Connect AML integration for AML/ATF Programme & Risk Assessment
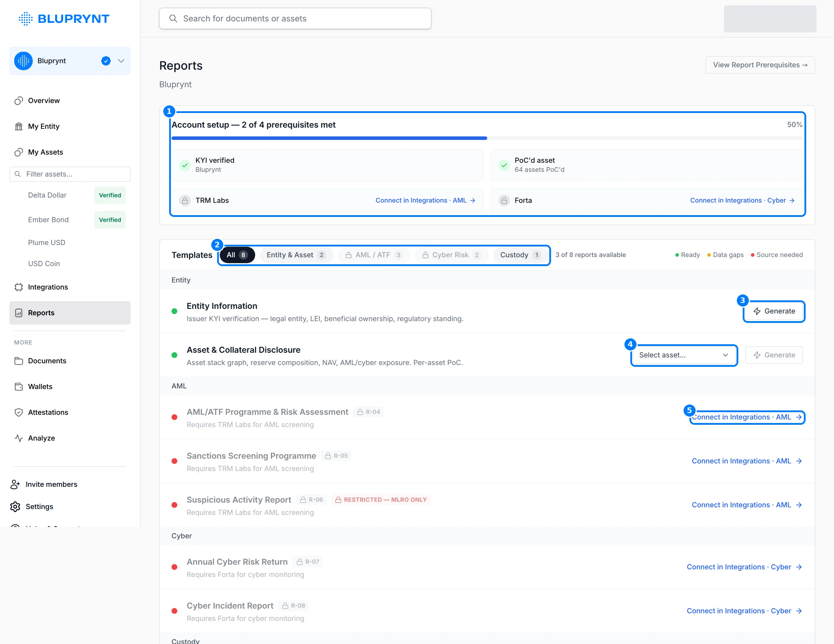This screenshot has width=834, height=644. tap(747, 417)
